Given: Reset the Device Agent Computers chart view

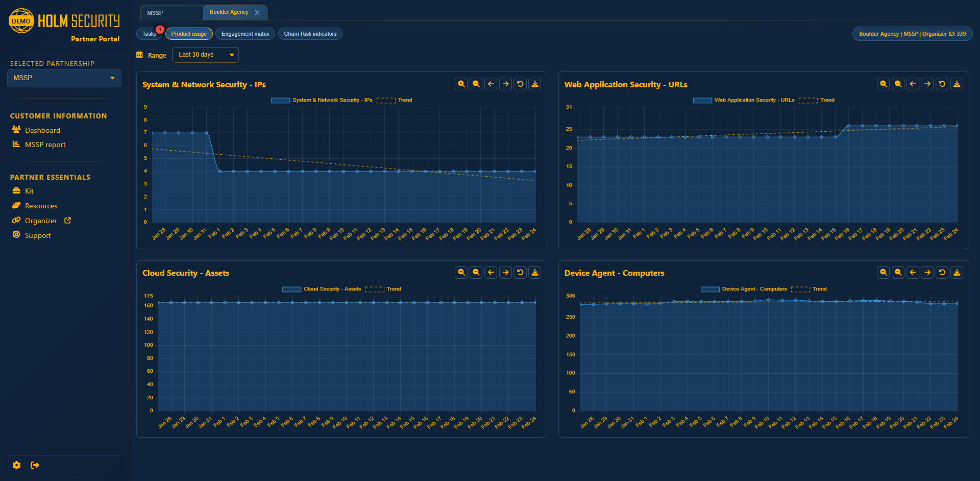Looking at the screenshot, I should [x=942, y=273].
